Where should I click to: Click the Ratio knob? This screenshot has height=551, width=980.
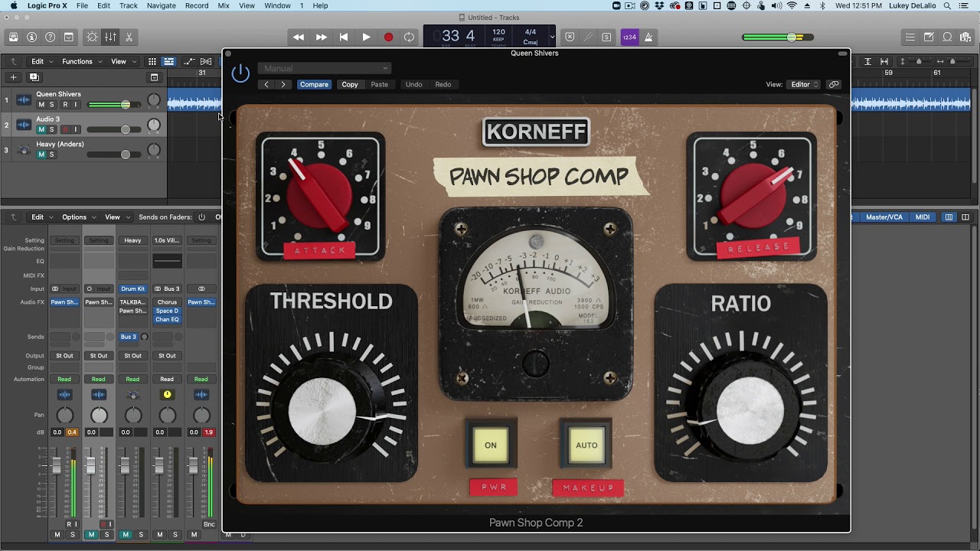point(750,411)
